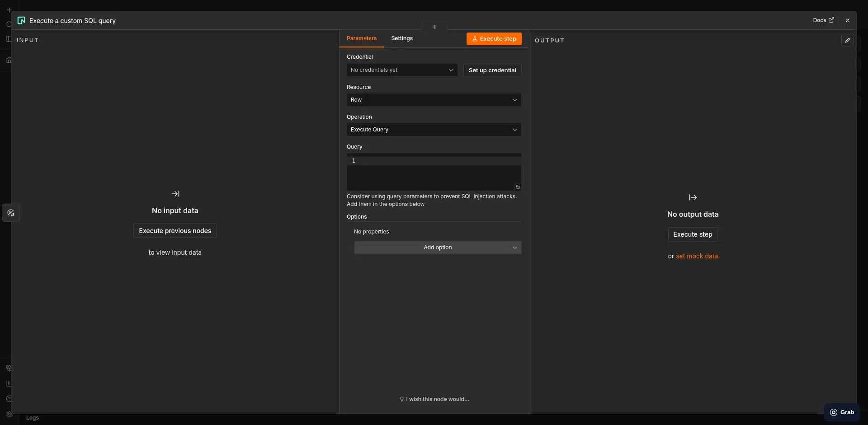
Task: Click the 'No output data' text
Action: tap(693, 215)
